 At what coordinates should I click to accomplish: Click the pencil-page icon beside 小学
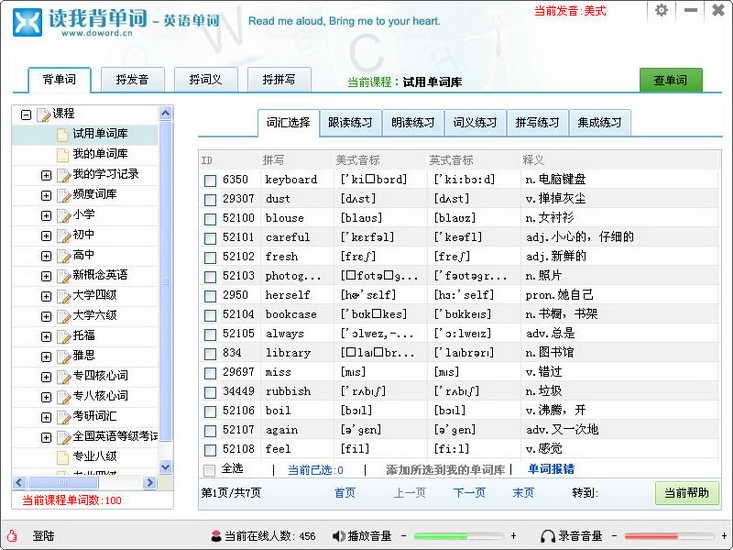tap(64, 215)
